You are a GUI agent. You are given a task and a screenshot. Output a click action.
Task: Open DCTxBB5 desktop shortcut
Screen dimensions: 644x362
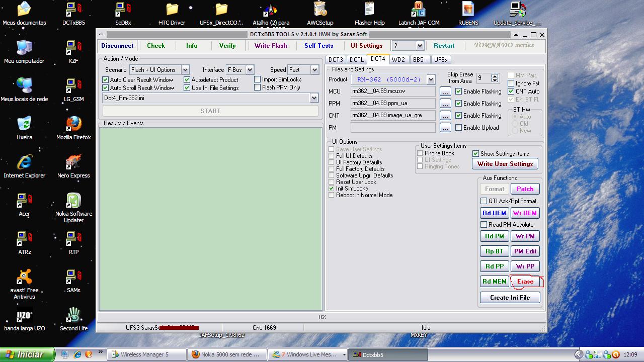pyautogui.click(x=73, y=14)
